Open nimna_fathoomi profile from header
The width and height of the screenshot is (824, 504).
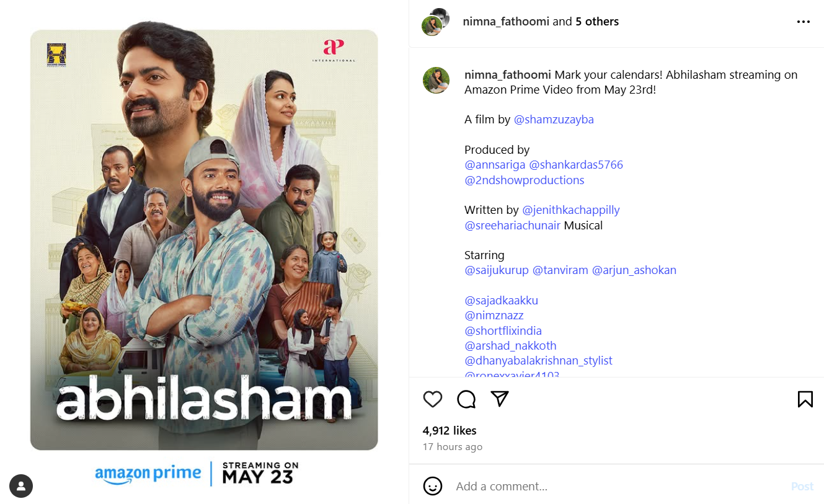coord(506,22)
